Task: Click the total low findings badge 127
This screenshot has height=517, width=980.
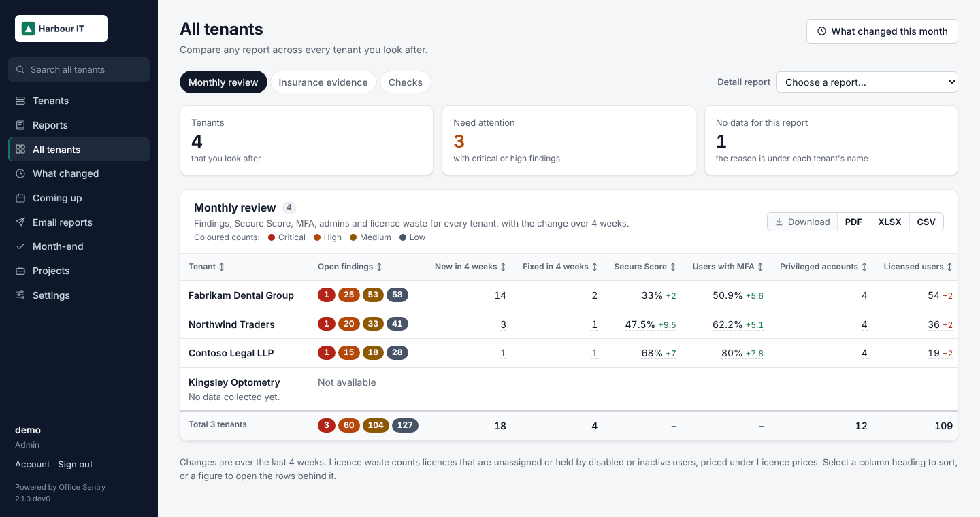Action: 406,425
